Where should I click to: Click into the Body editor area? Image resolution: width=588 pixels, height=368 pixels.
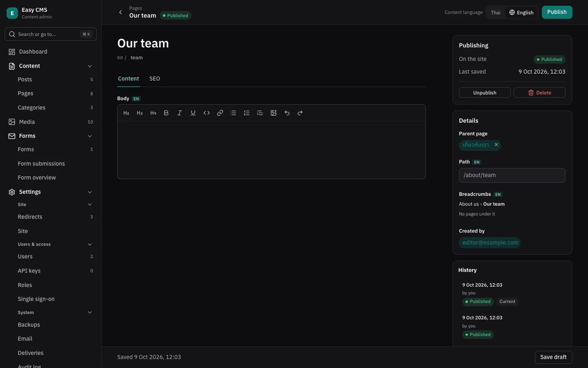272,150
